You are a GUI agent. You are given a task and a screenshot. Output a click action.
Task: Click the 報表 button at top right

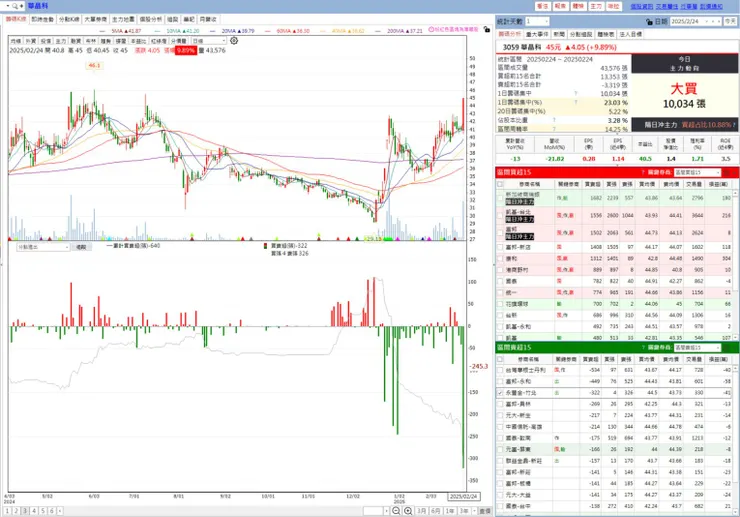tap(560, 6)
